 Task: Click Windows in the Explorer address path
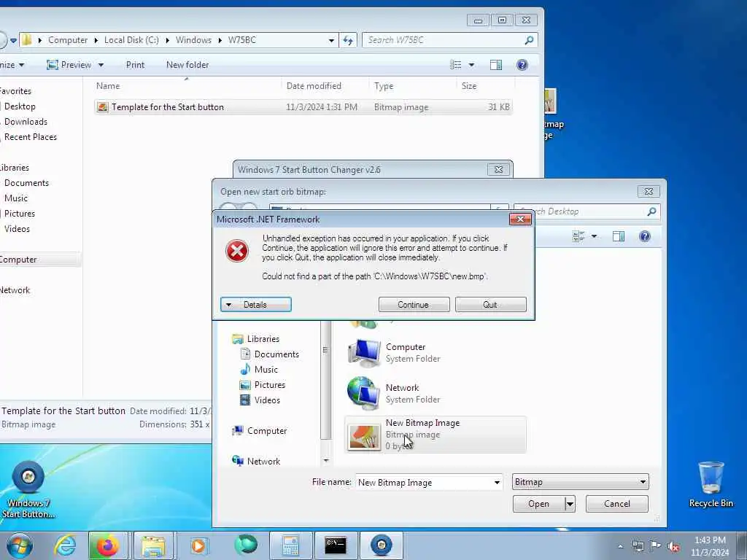[x=193, y=40]
